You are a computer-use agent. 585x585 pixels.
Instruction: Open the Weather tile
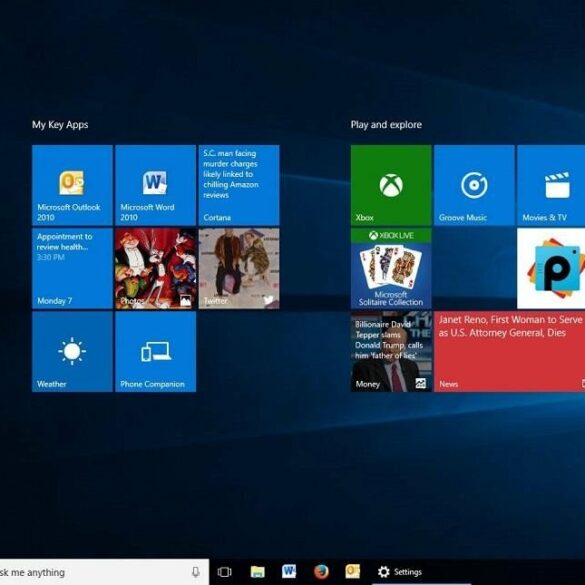(72, 352)
